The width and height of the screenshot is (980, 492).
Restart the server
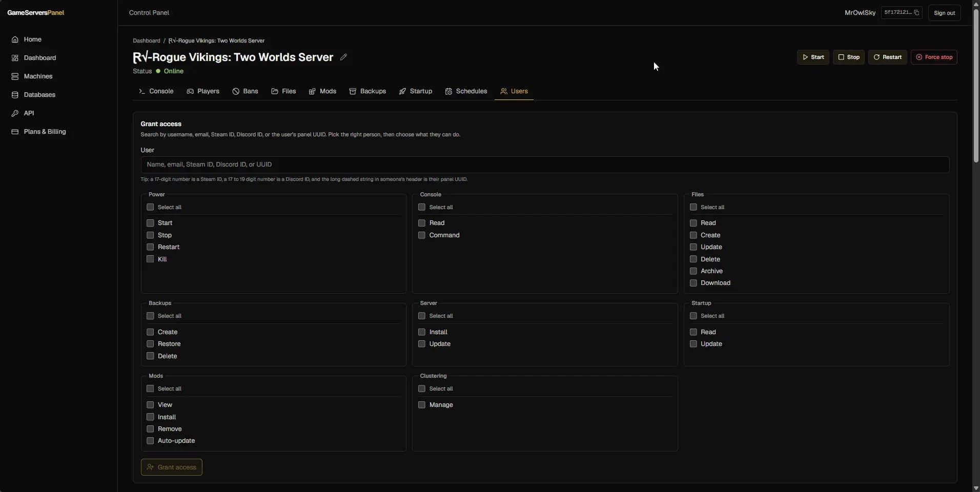coord(888,57)
